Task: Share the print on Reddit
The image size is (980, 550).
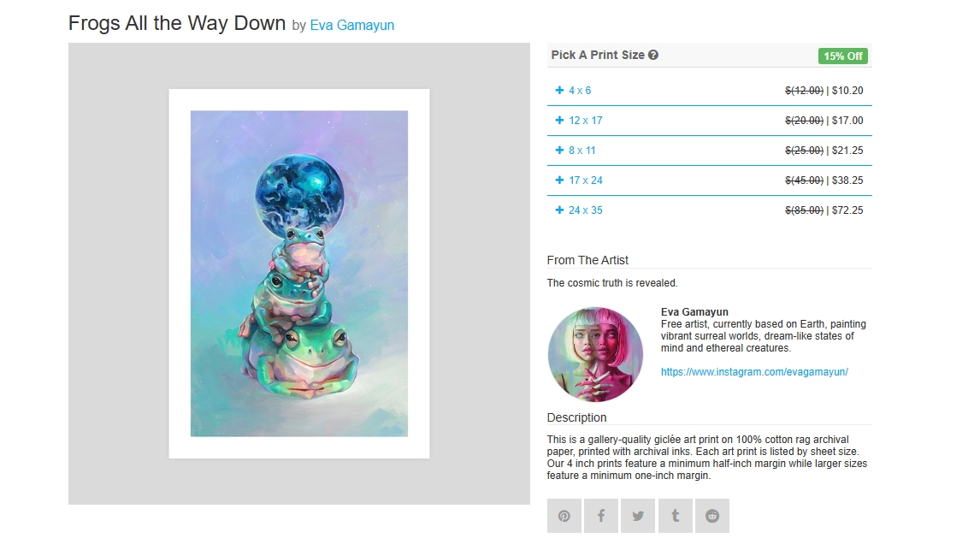Action: (x=712, y=516)
